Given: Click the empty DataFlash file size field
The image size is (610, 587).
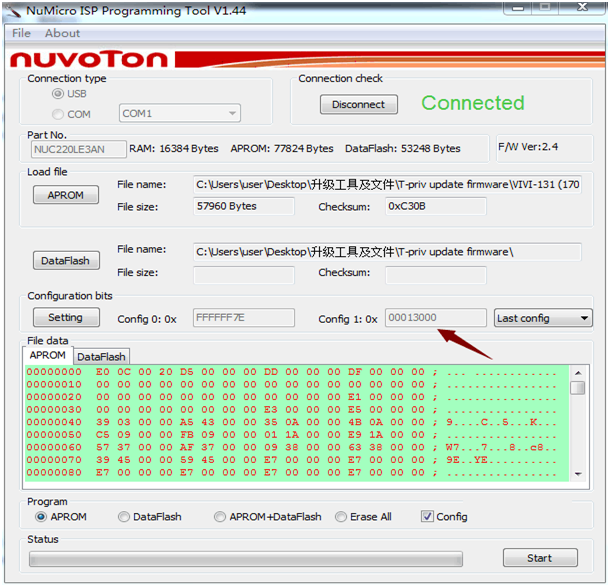Looking at the screenshot, I should (244, 275).
